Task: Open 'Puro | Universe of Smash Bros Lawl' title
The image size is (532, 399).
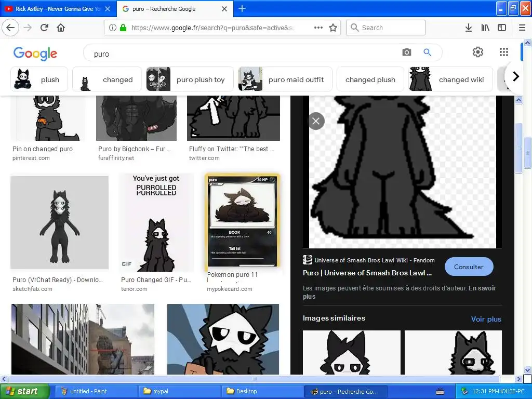Action: coord(367,273)
